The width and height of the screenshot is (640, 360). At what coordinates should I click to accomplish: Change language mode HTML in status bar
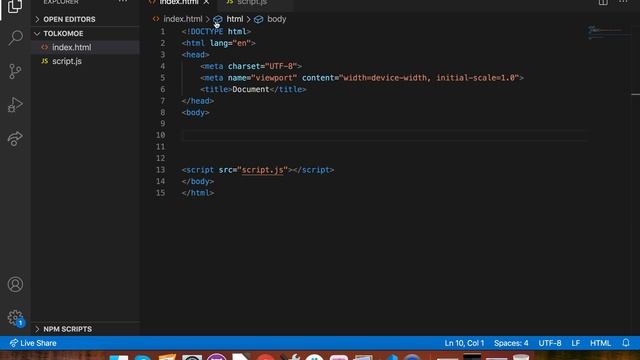click(x=600, y=343)
